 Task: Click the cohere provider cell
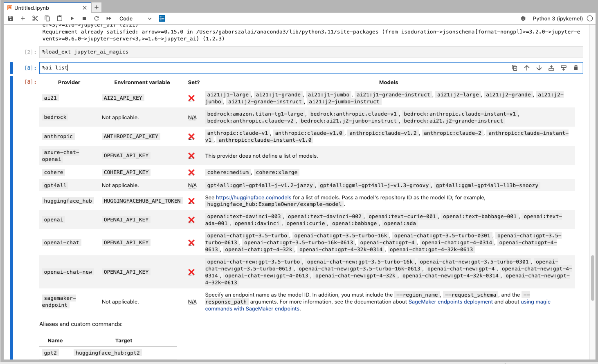[x=54, y=172]
